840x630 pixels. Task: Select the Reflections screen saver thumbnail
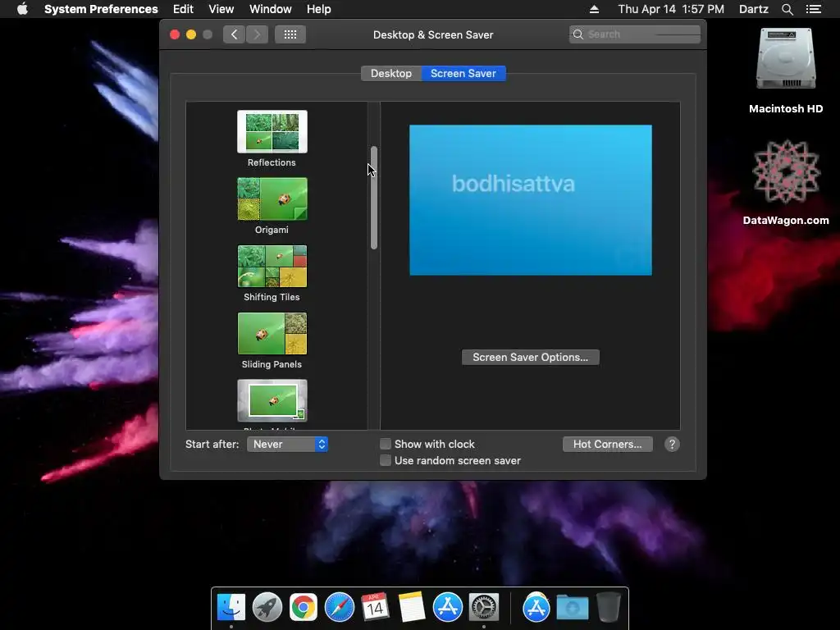click(x=272, y=132)
